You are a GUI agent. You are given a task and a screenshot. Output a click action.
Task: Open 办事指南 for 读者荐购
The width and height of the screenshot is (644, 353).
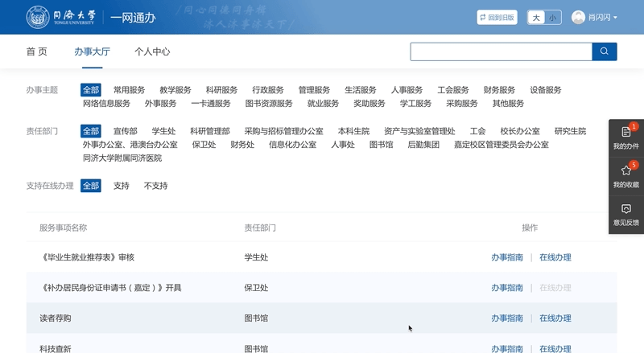tap(507, 318)
